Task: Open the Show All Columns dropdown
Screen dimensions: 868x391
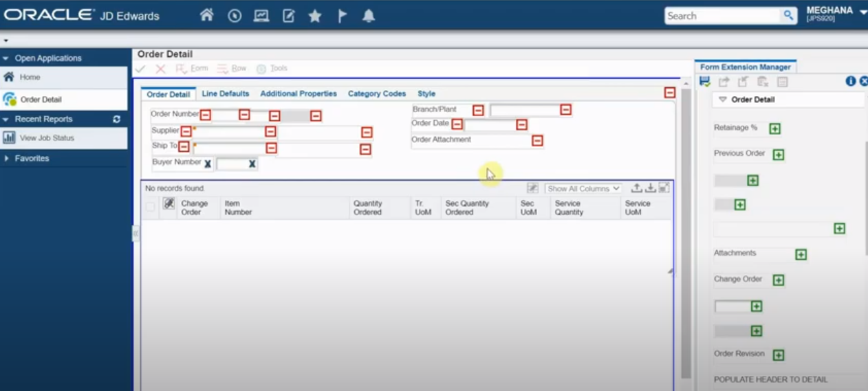Action: [583, 188]
